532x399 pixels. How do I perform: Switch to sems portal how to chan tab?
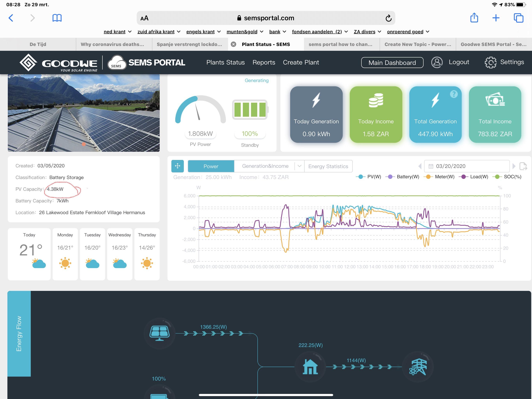(342, 44)
